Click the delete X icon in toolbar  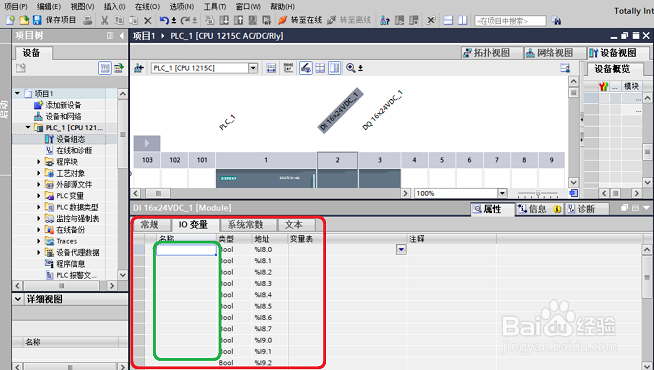click(x=148, y=20)
